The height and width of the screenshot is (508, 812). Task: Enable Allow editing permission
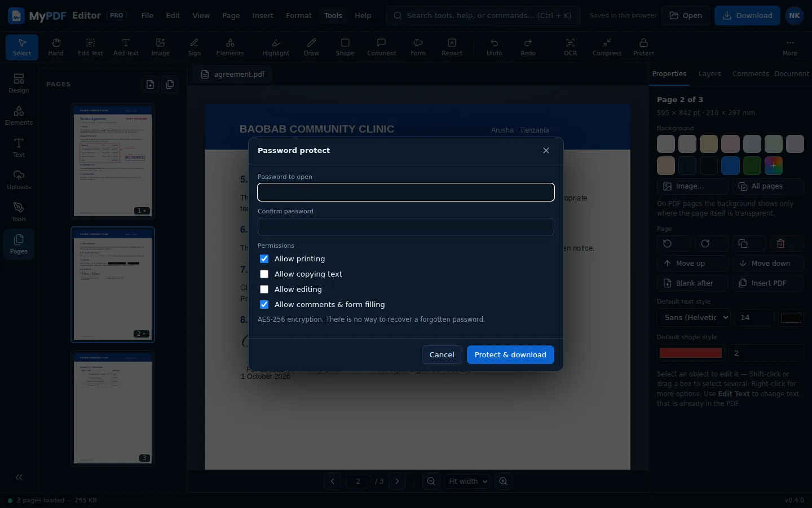pyautogui.click(x=264, y=290)
